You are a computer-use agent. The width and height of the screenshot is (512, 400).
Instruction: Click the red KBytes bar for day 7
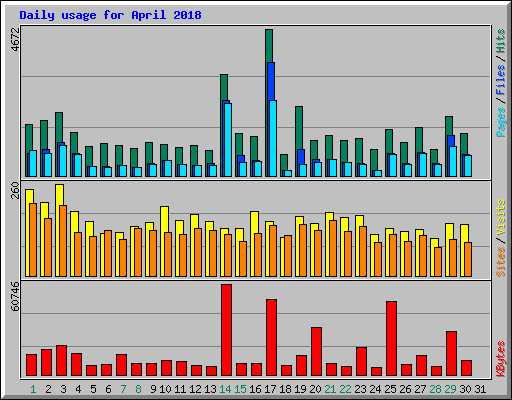coord(121,365)
